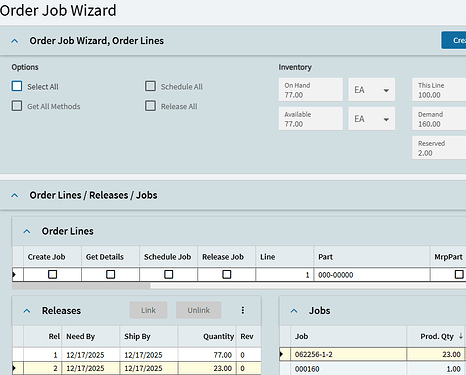Click the Demand 160.00 field
The width and height of the screenshot is (466, 375).
tap(439, 119)
